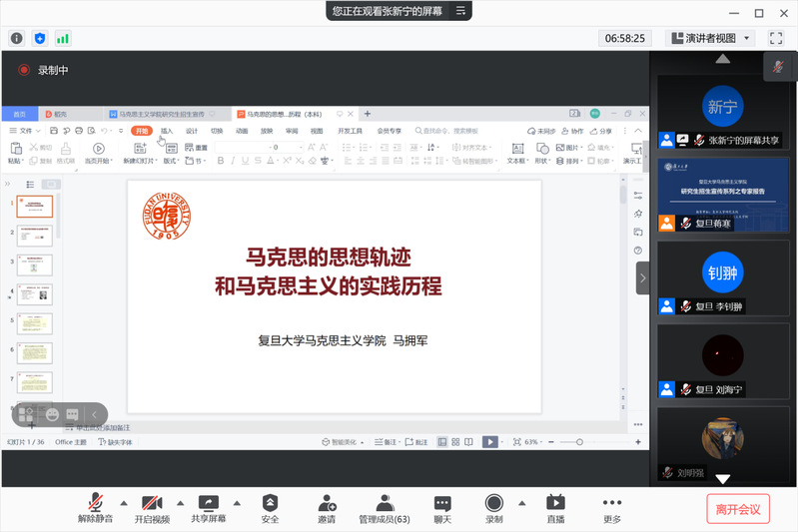The height and width of the screenshot is (532, 798).
Task: Open the Live stream (直播) icon
Action: tap(555, 508)
